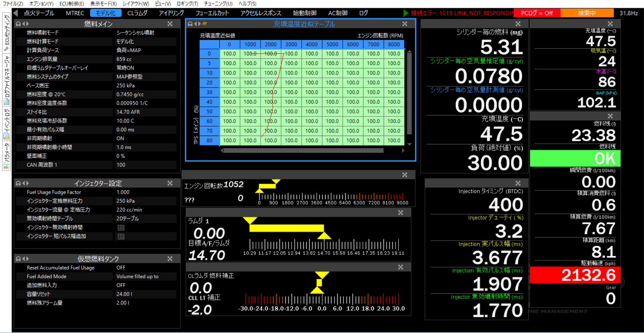The width and height of the screenshot is (644, 333).
Task: Select the 3000 RPM column header
Action: [x=291, y=44]
